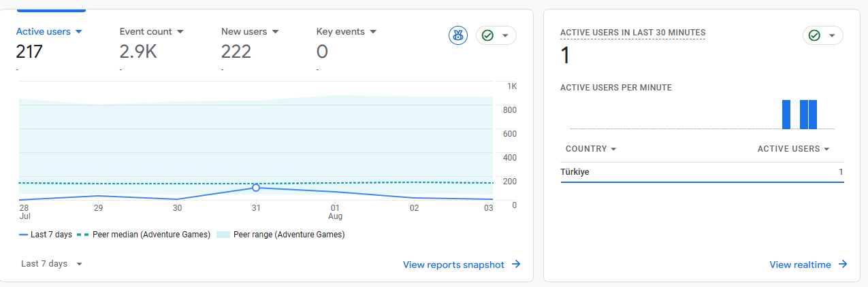
Task: Toggle the Peer median (Adventure Games) legend
Action: point(145,235)
